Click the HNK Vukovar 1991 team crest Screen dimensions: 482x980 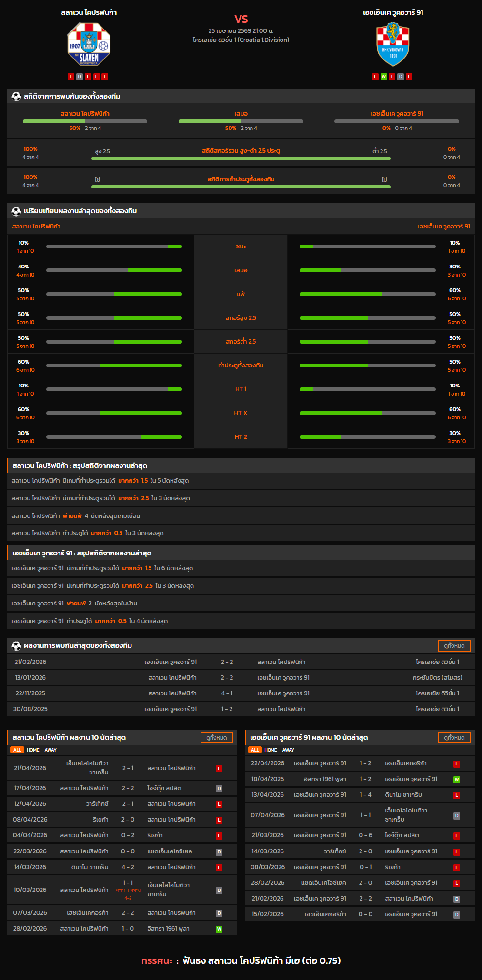coord(392,44)
